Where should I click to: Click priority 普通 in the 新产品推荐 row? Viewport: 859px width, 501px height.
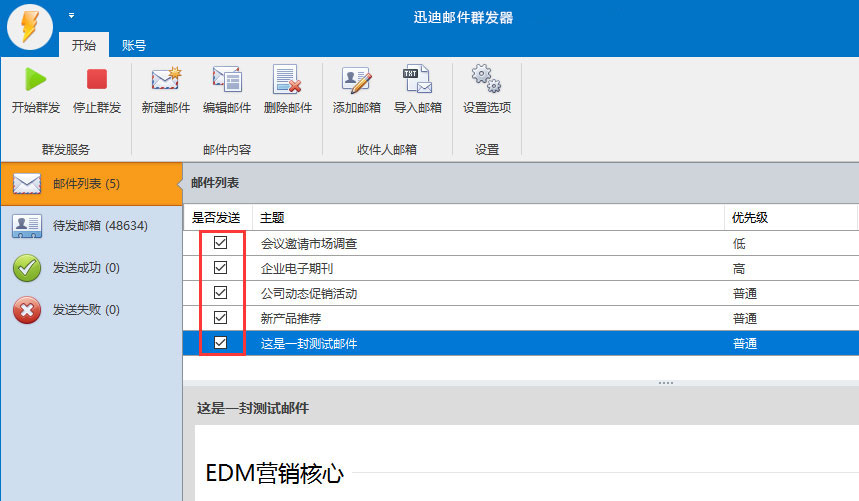(745, 319)
